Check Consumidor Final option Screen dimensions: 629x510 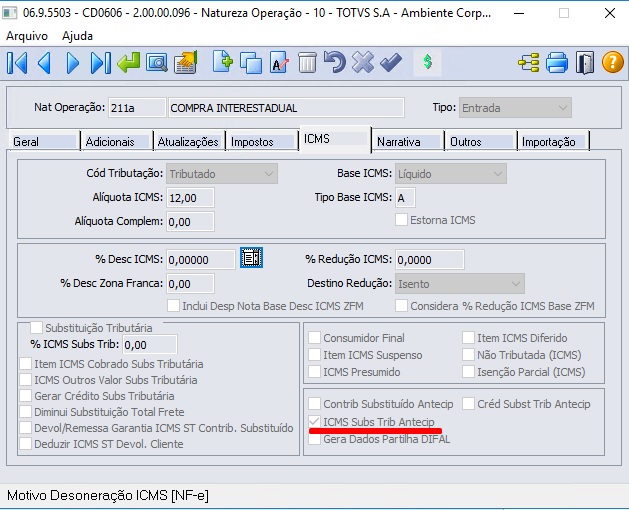[x=314, y=338]
